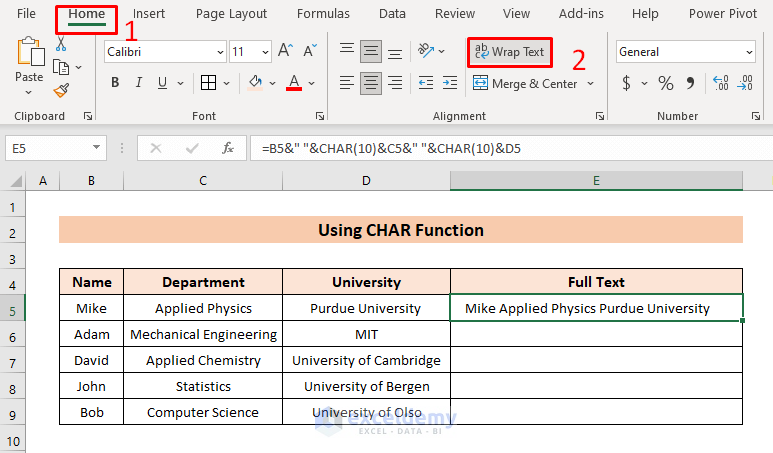Click the Paste button
The image size is (773, 453).
click(29, 60)
